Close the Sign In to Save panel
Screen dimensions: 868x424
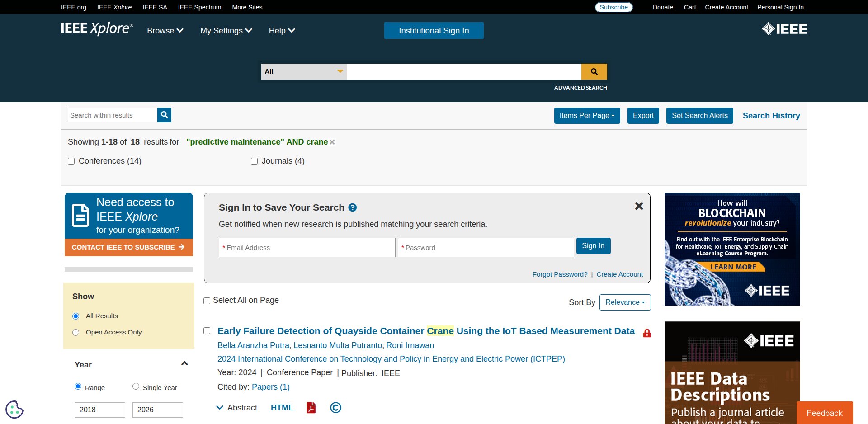coord(639,206)
